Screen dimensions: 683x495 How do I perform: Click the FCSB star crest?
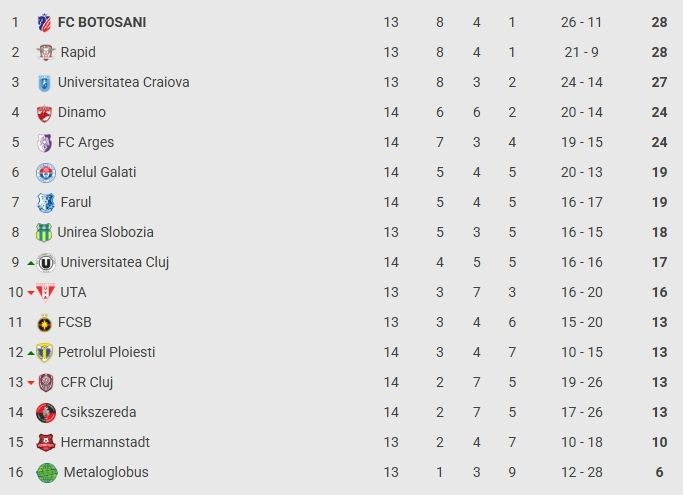44,322
